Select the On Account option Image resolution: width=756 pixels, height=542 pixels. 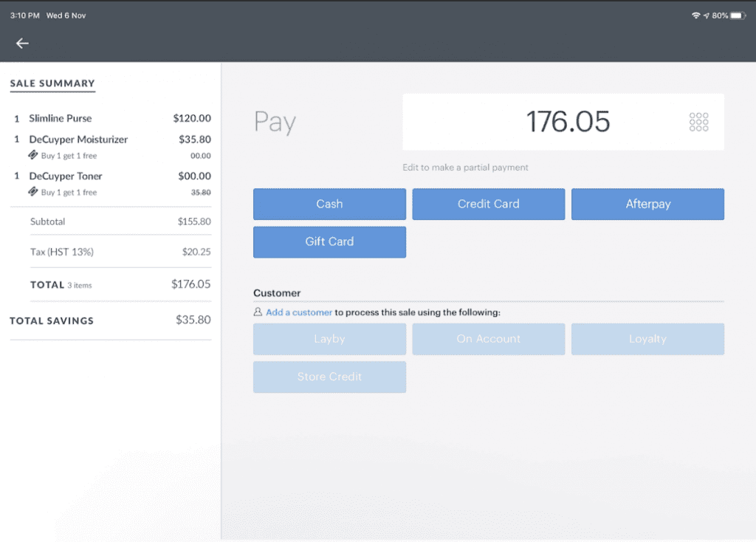(489, 338)
